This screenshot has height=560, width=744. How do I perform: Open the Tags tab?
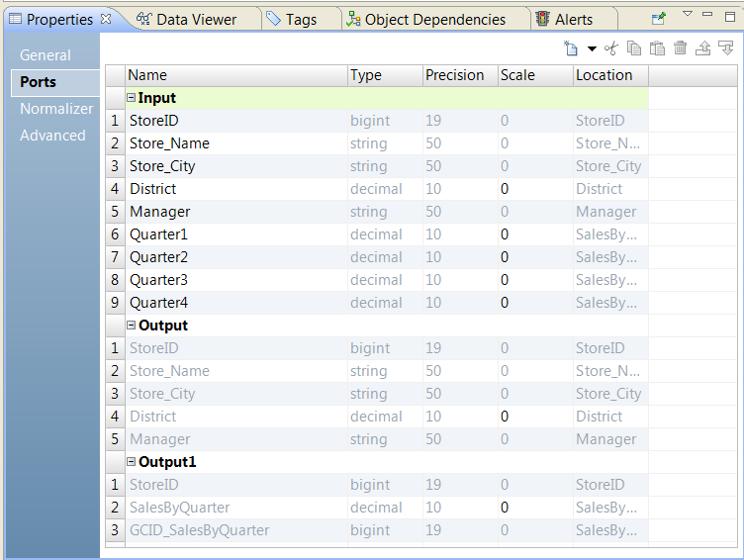pyautogui.click(x=291, y=20)
